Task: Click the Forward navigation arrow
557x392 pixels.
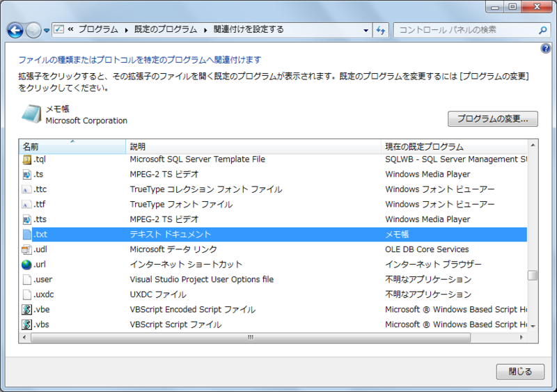Action: (x=33, y=30)
